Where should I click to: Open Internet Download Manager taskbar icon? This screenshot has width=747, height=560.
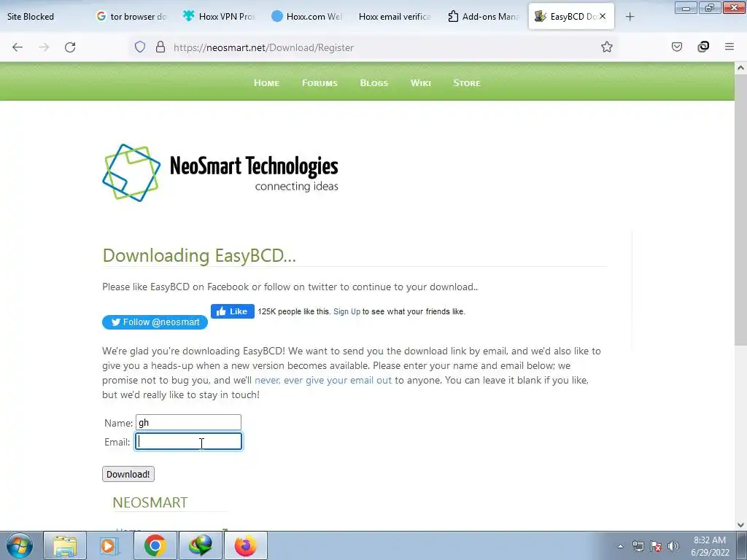tap(200, 545)
